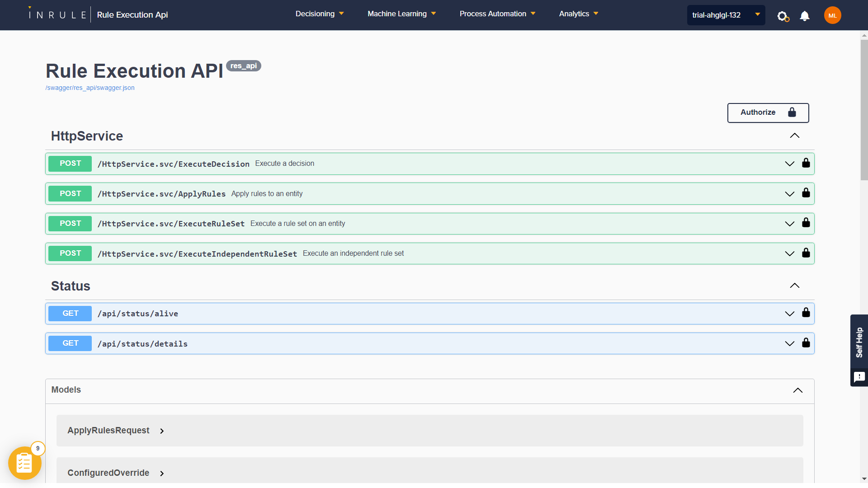Image resolution: width=868 pixels, height=488 pixels.
Task: Collapse the Status section
Action: [794, 286]
